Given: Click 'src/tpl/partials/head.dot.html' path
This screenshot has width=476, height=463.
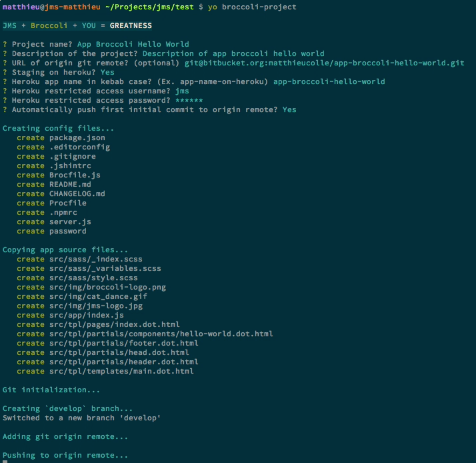Looking at the screenshot, I should [119, 353].
